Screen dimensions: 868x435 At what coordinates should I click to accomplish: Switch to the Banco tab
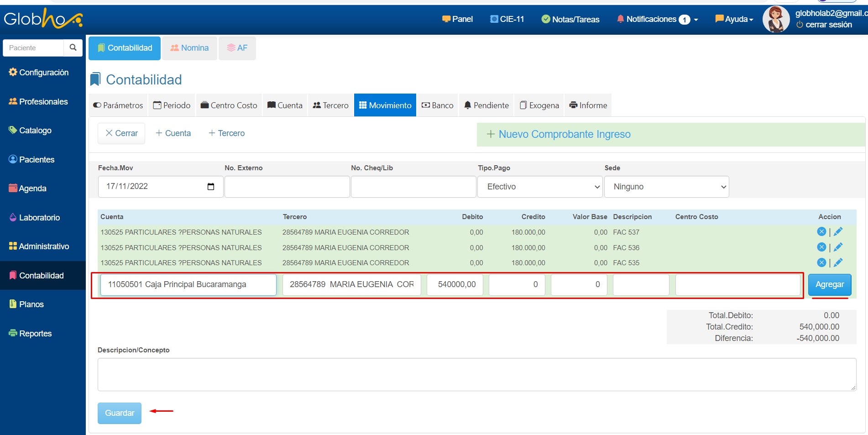[437, 105]
